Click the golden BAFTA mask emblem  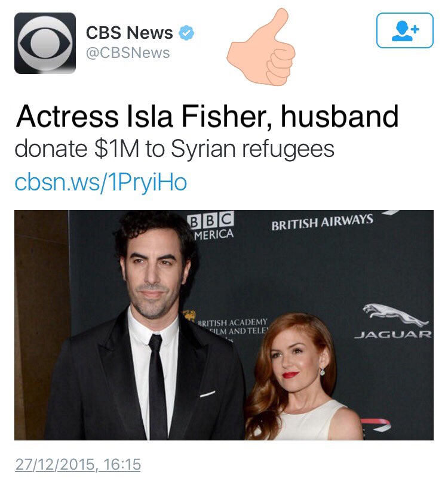190,316
